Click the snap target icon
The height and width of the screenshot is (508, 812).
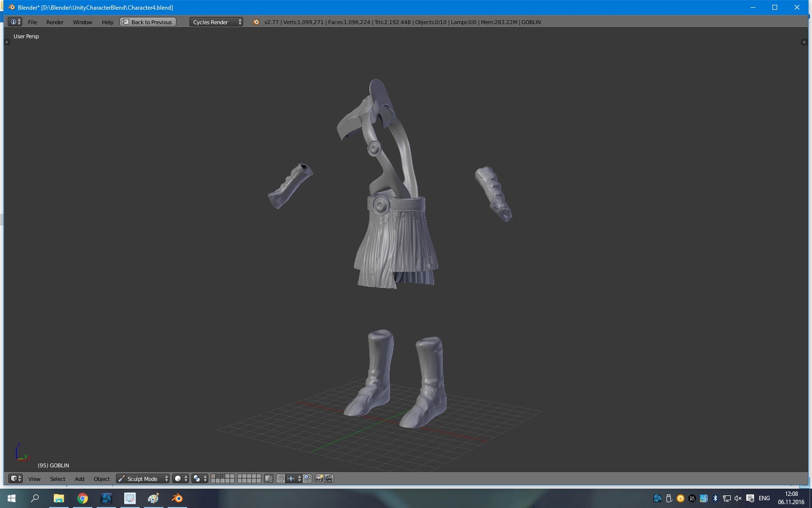point(307,479)
